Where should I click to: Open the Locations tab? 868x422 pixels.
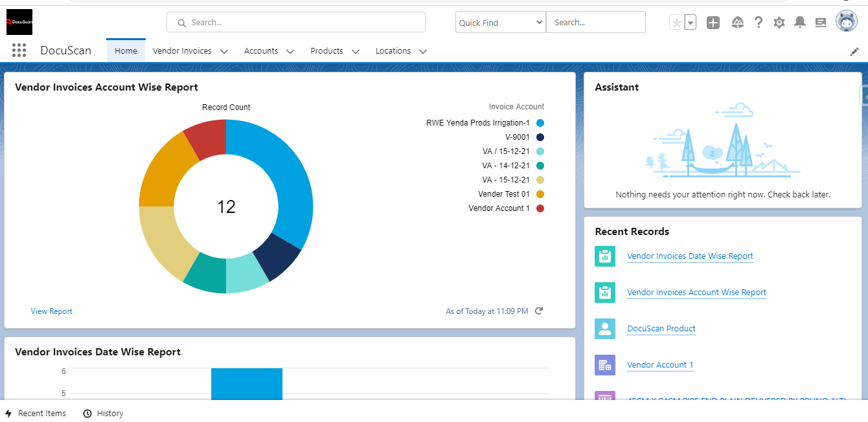click(393, 50)
